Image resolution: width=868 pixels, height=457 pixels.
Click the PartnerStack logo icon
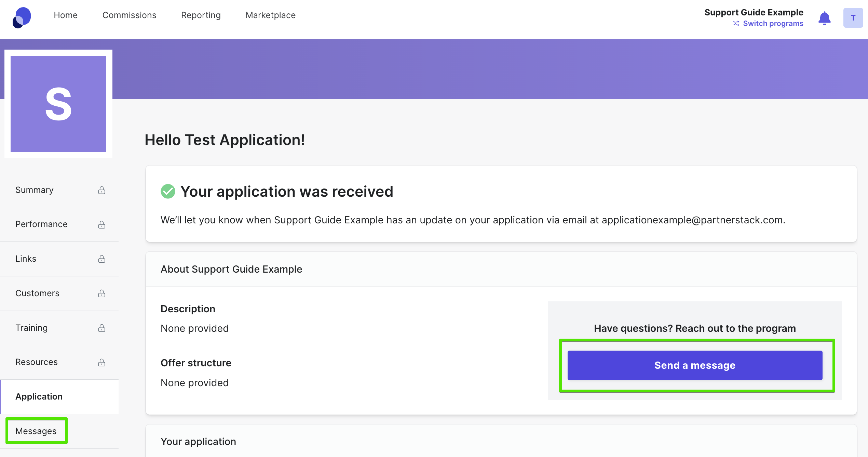[x=22, y=17]
